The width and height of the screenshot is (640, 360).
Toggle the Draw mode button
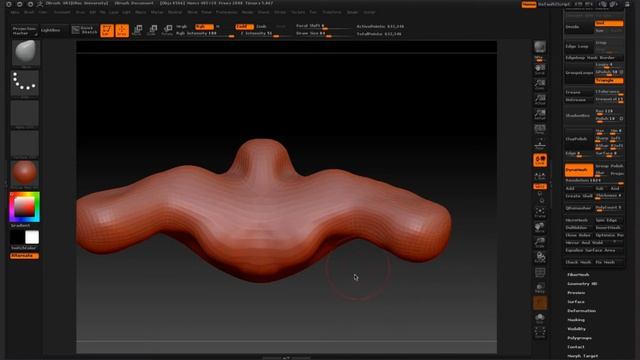pos(122,31)
